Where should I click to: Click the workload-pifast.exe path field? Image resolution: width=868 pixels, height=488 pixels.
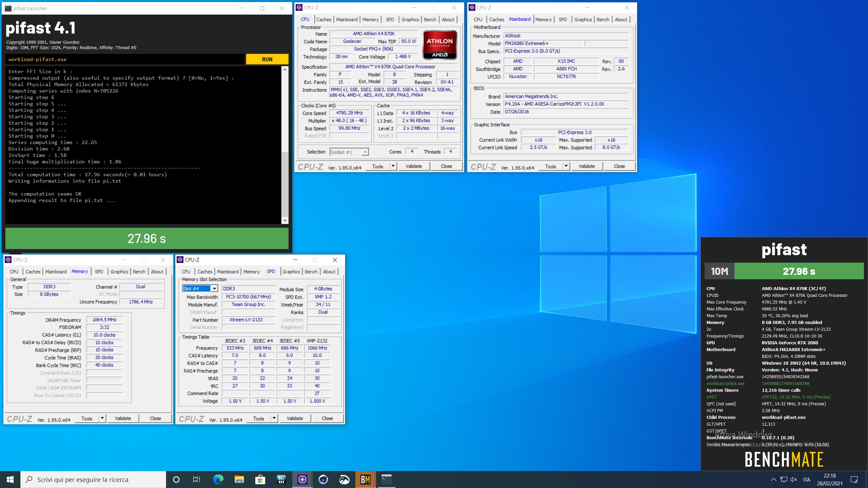pyautogui.click(x=125, y=59)
